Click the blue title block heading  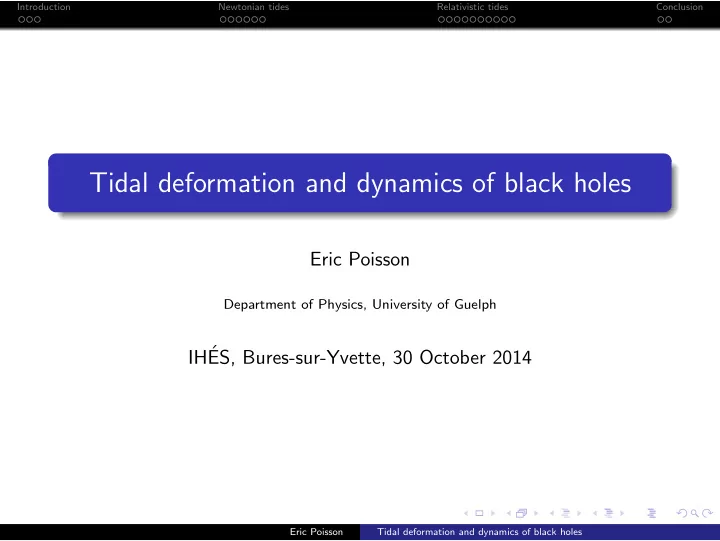(x=360, y=183)
